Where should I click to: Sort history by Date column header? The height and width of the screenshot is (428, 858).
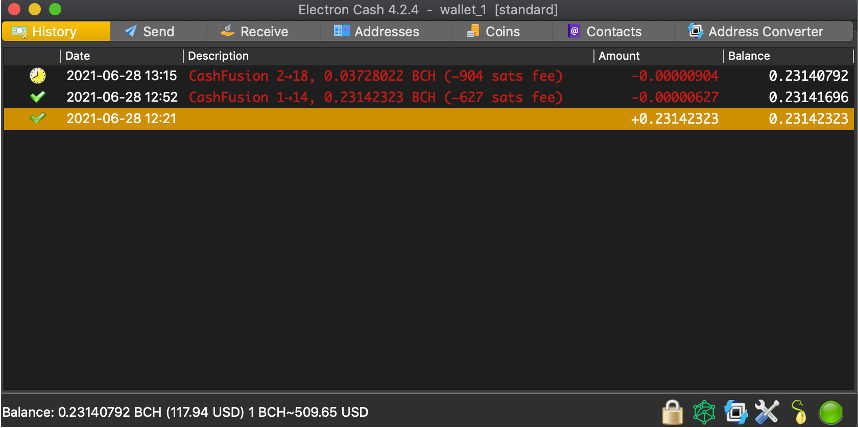(78, 56)
